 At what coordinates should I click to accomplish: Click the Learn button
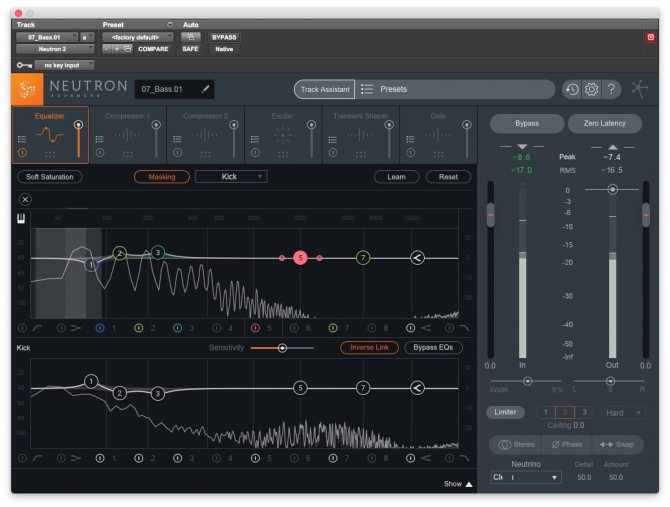[x=396, y=177]
